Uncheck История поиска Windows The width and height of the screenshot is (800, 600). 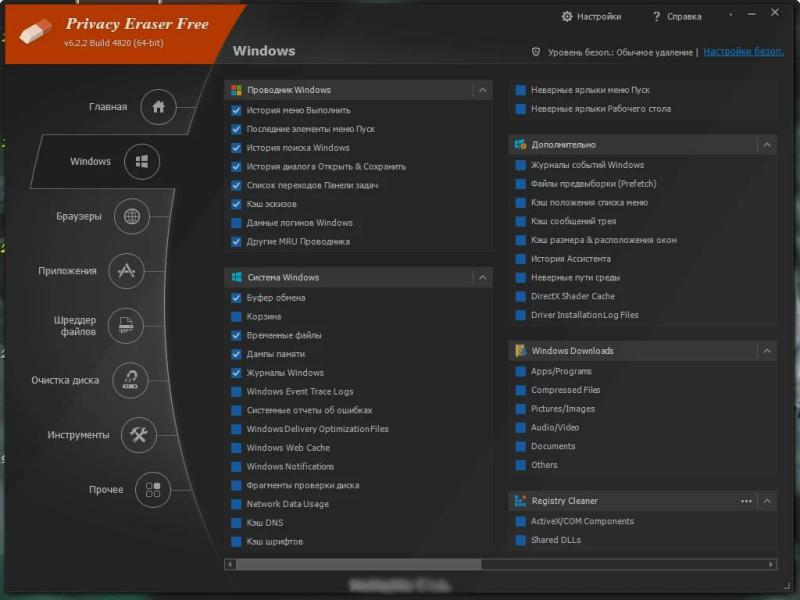[x=236, y=148]
